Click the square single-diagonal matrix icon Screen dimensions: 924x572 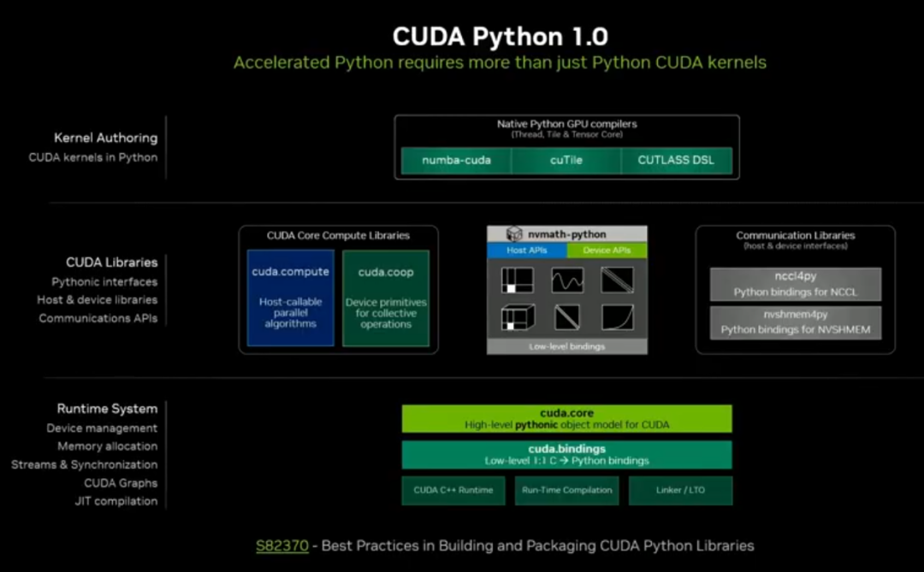click(567, 317)
